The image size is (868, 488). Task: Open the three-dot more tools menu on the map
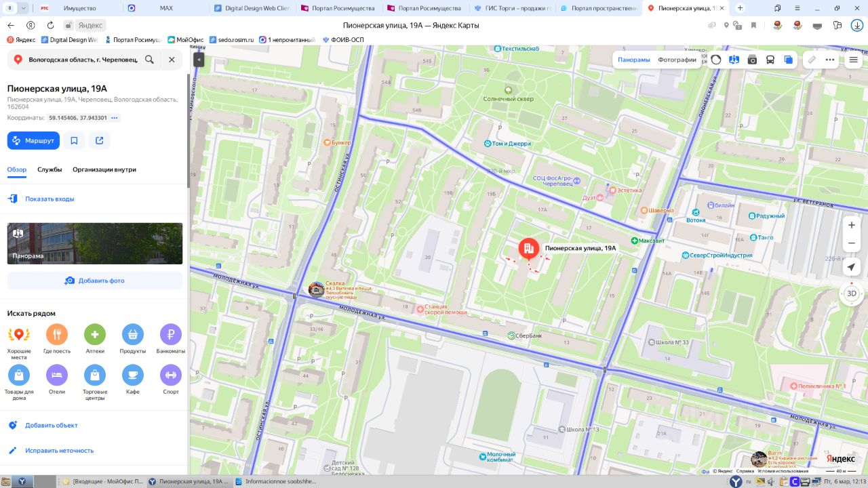pos(830,60)
